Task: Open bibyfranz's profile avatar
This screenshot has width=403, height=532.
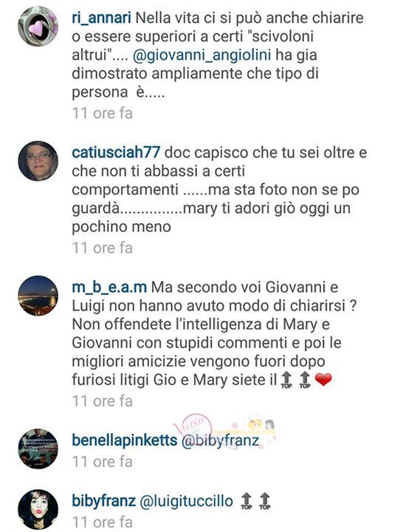Action: (x=38, y=510)
